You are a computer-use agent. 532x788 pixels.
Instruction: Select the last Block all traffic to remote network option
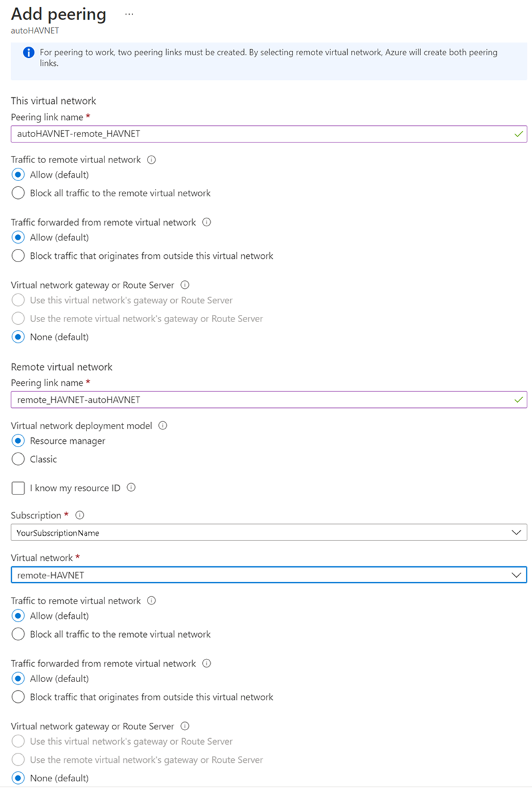[19, 634]
